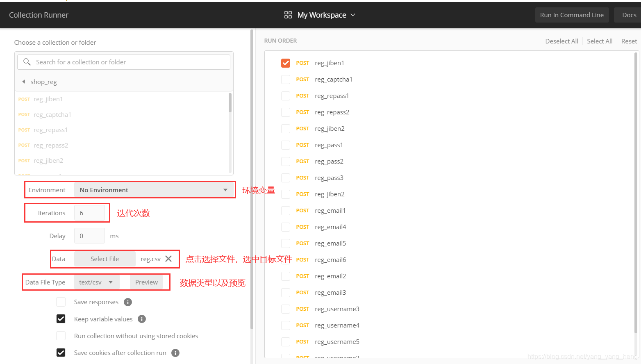641x364 pixels.
Task: Click the search magnifier icon in collection search
Action: pyautogui.click(x=27, y=62)
